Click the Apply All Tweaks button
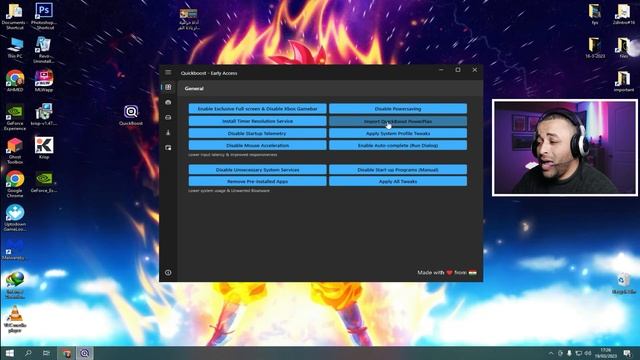This screenshot has height=360, width=640. click(x=398, y=181)
